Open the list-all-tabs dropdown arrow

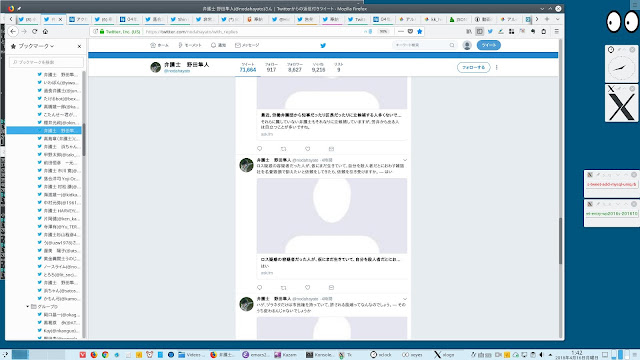pyautogui.click(x=558, y=19)
